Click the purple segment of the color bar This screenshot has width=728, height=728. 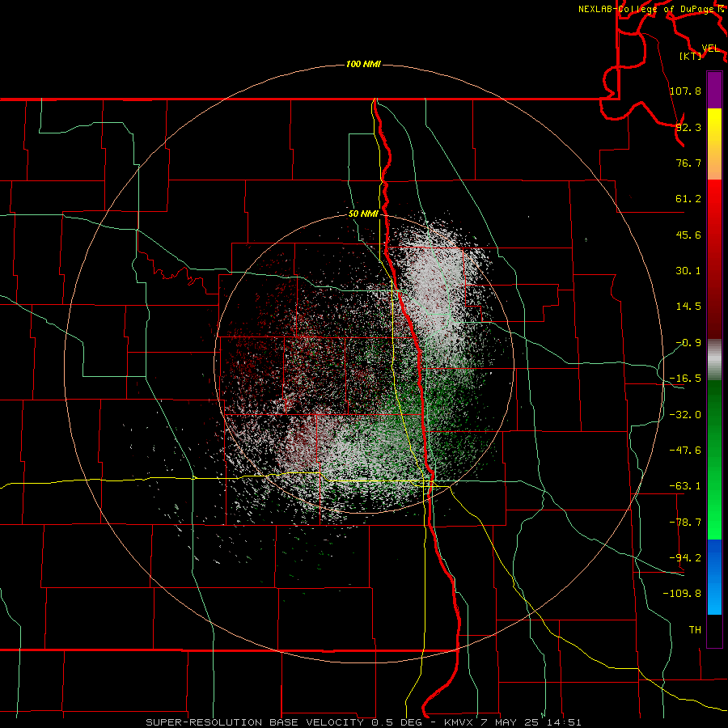pyautogui.click(x=714, y=90)
